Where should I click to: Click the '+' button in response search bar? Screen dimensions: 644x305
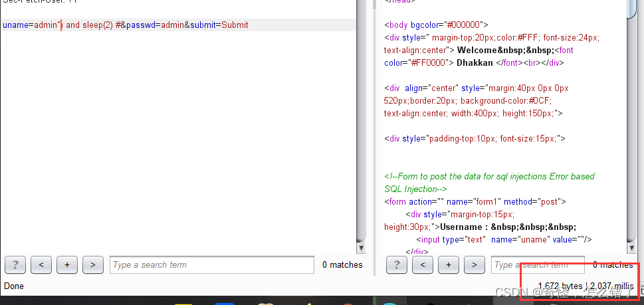tap(449, 264)
